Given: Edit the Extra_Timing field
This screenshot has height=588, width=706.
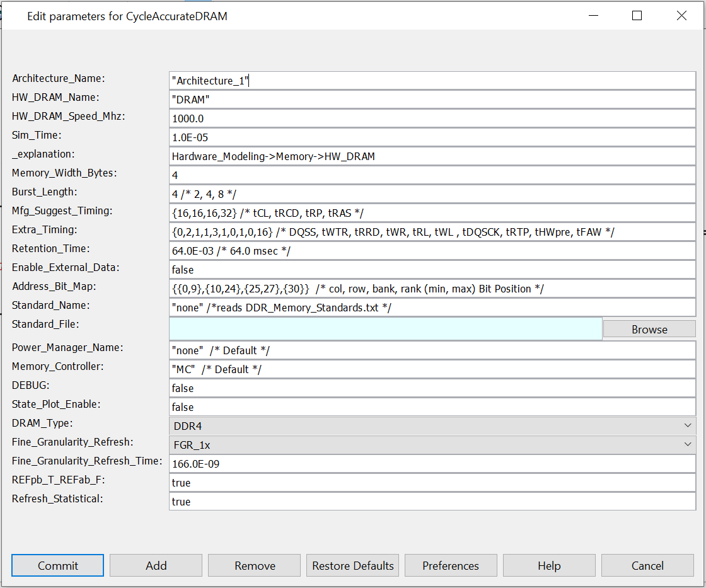Looking at the screenshot, I should click(x=432, y=232).
